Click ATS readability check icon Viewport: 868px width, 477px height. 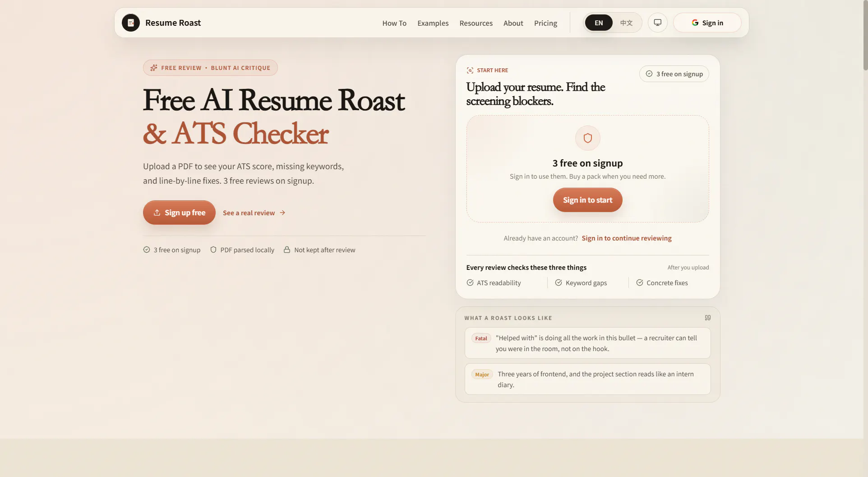pos(470,282)
